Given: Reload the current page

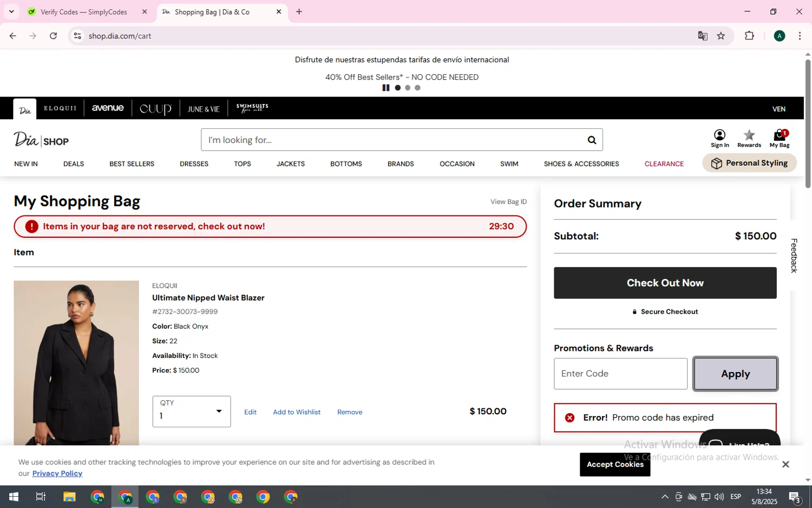Looking at the screenshot, I should [53, 36].
